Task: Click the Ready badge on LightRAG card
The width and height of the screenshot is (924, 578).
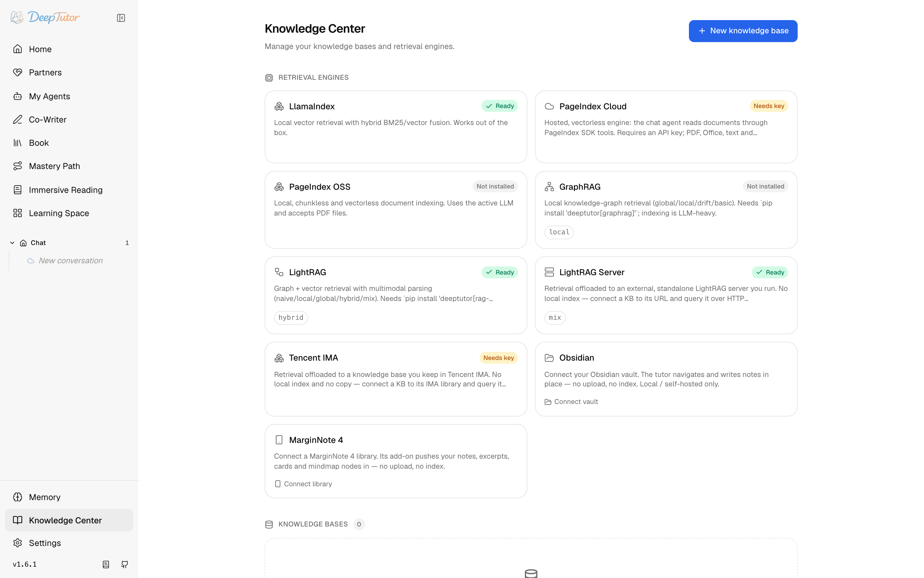Action: click(499, 272)
